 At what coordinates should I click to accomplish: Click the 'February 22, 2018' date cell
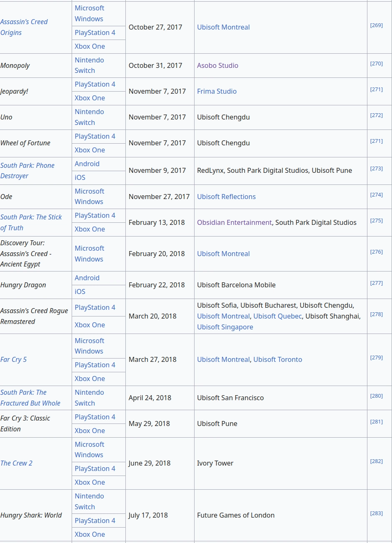[160, 285]
